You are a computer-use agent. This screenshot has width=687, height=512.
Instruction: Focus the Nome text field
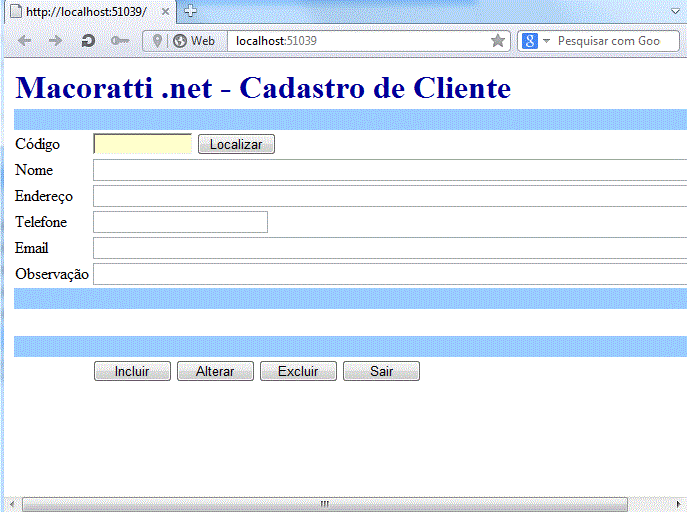tap(390, 170)
